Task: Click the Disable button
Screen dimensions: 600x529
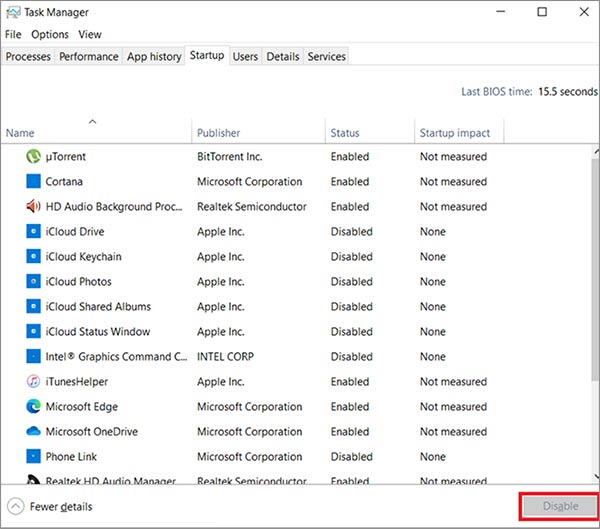Action: tap(560, 506)
